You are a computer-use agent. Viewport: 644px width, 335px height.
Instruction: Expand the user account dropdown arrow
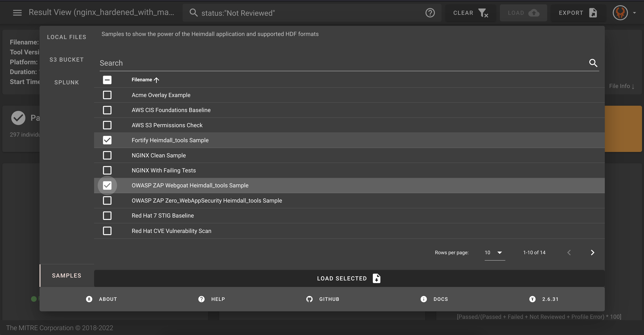pos(634,13)
